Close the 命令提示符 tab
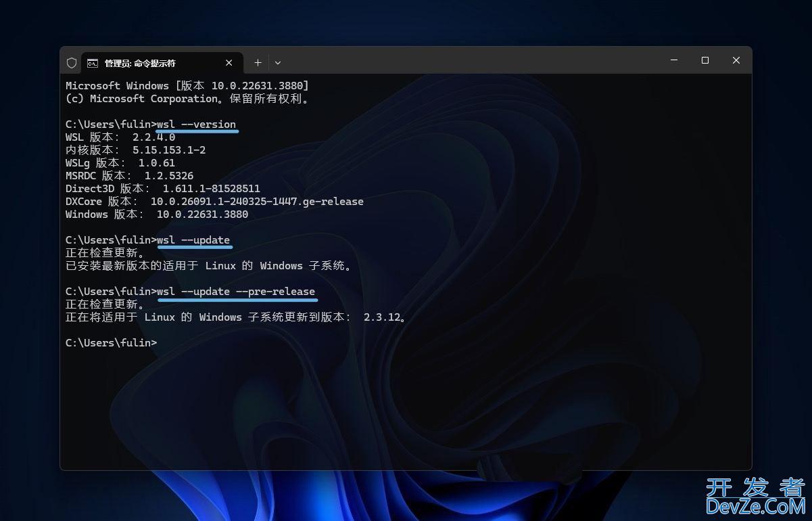Image resolution: width=812 pixels, height=521 pixels. pyautogui.click(x=229, y=63)
